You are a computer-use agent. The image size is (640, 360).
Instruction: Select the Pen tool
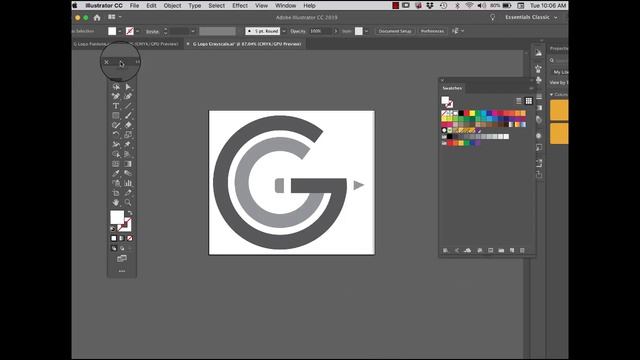click(116, 96)
